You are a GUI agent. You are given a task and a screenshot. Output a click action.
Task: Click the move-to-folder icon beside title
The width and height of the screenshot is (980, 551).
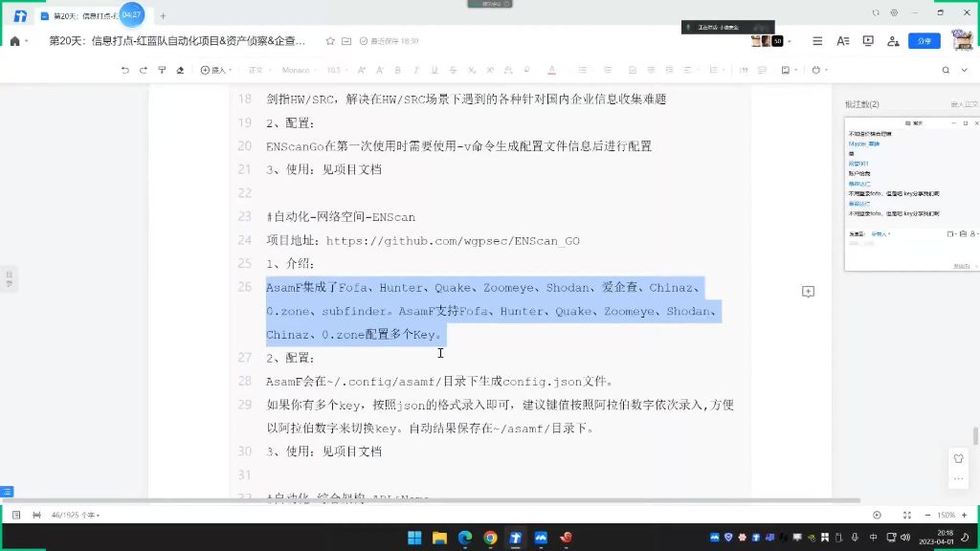coord(346,41)
